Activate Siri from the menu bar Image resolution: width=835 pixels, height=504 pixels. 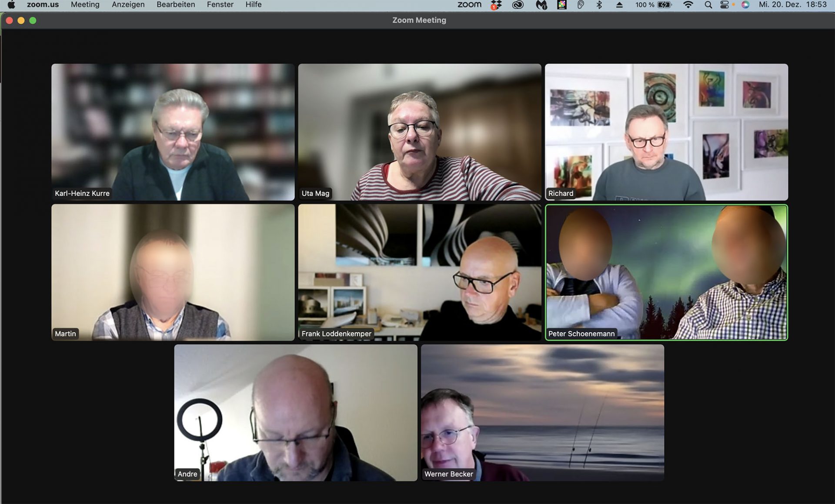point(745,5)
